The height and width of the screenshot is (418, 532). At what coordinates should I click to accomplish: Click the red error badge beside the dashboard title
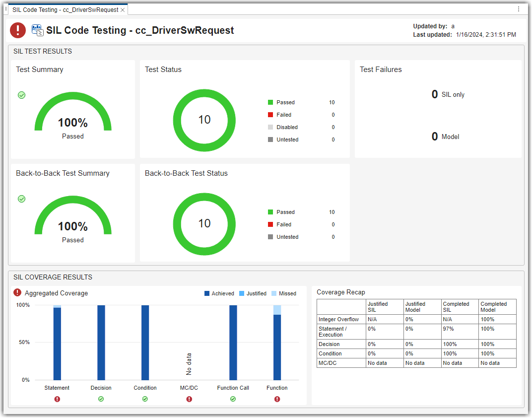(x=17, y=30)
